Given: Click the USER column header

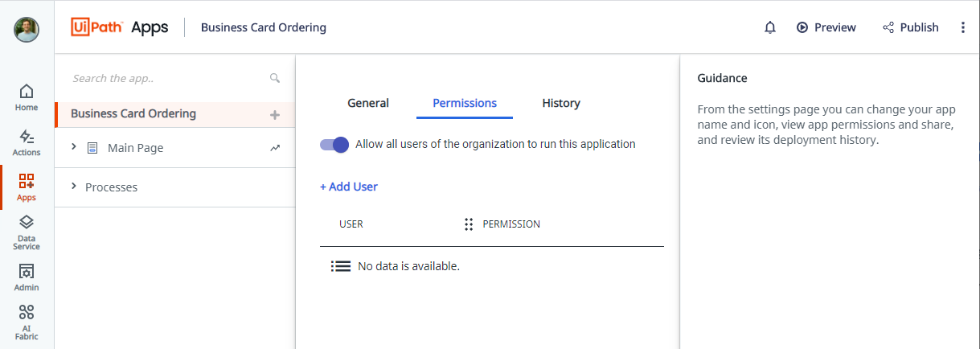Looking at the screenshot, I should click(x=351, y=224).
